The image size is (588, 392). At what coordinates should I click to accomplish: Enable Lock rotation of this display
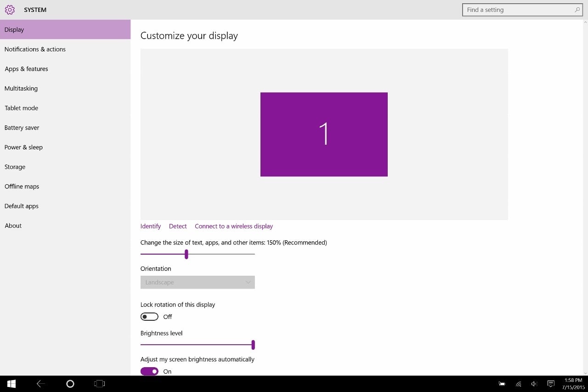point(149,316)
